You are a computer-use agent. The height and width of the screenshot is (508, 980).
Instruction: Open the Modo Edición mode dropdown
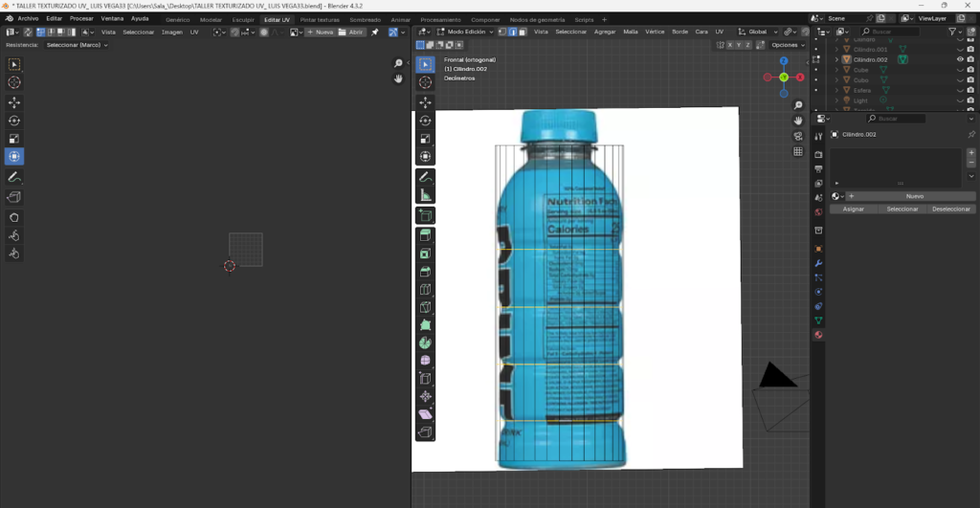pyautogui.click(x=466, y=32)
